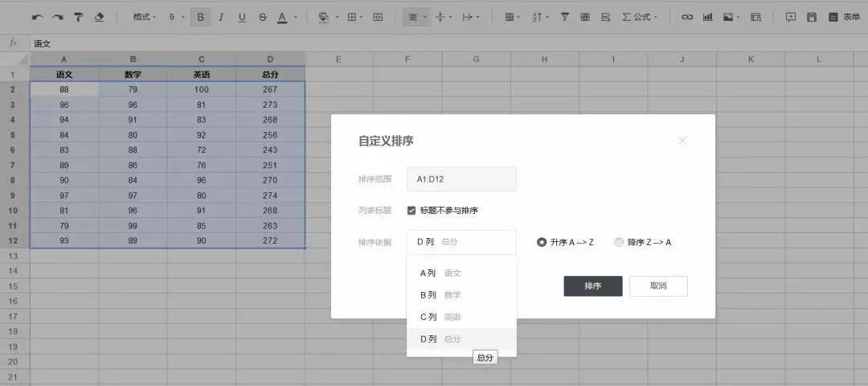Toggle italic formatting

[221, 17]
